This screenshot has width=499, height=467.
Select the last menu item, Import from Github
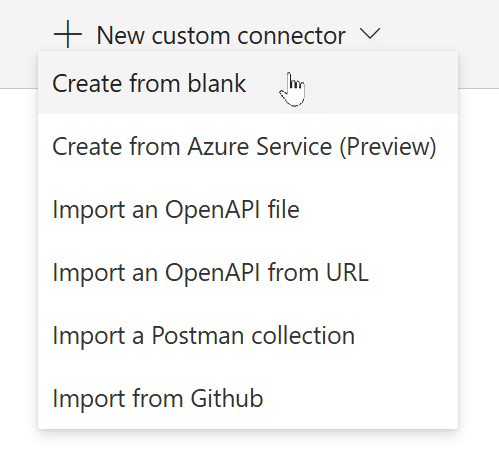(x=248, y=398)
